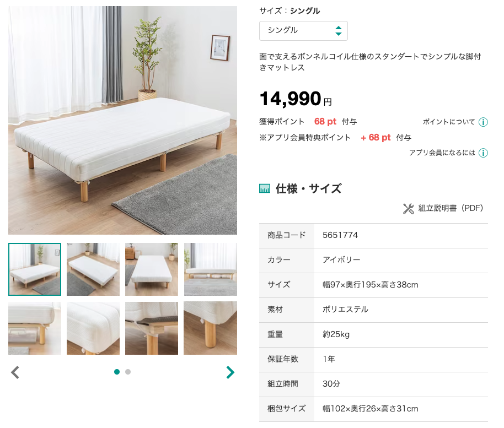Image resolution: width=504 pixels, height=428 pixels.
Task: Select third thumbnail showing bed from foot
Action: pos(152,269)
